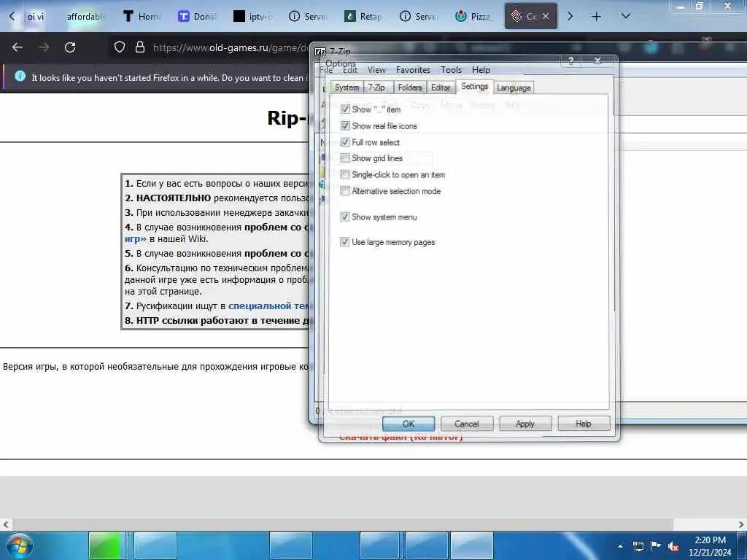Click the horizontal scrollbar left arrow
Screen dimensions: 747x560
click(x=6, y=524)
